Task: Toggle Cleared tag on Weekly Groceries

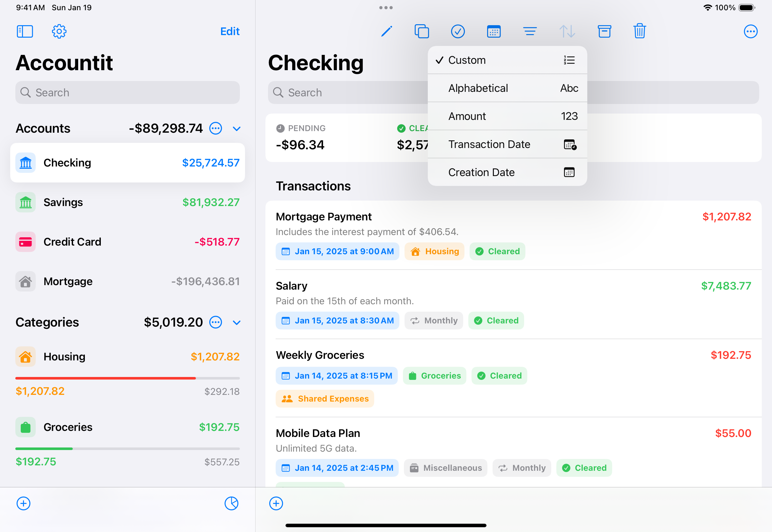Action: [499, 376]
